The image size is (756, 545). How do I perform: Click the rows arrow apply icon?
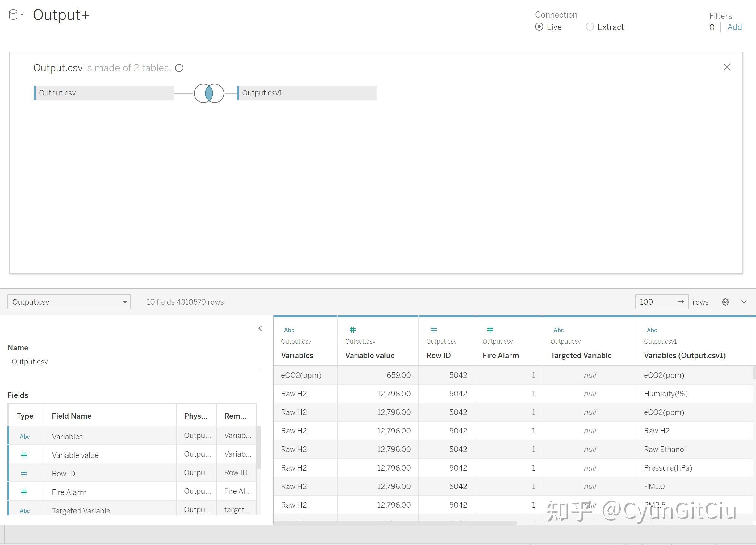pyautogui.click(x=681, y=302)
